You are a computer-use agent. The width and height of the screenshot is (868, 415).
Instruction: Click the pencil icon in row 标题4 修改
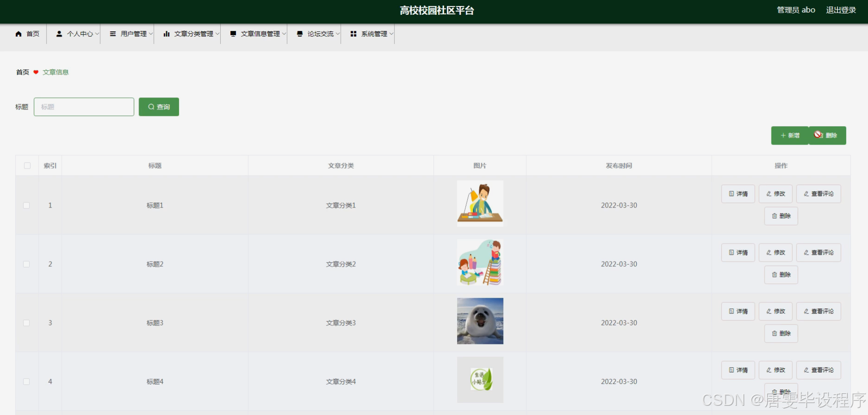[769, 370]
